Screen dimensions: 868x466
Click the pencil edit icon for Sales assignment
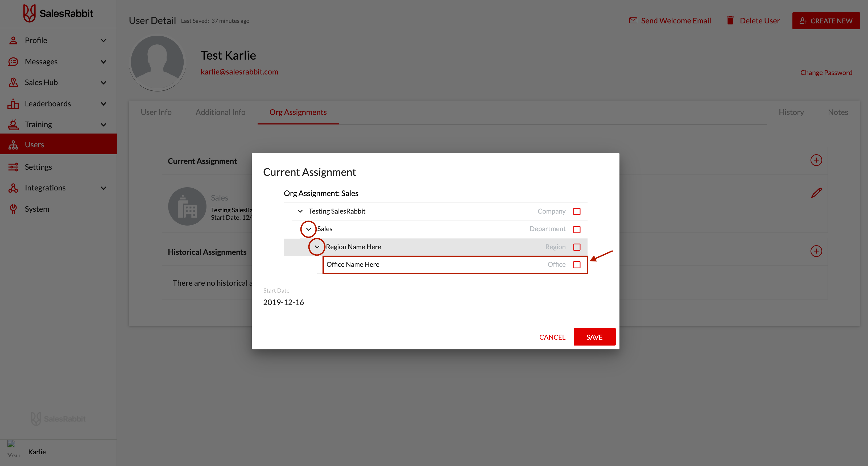pyautogui.click(x=816, y=193)
